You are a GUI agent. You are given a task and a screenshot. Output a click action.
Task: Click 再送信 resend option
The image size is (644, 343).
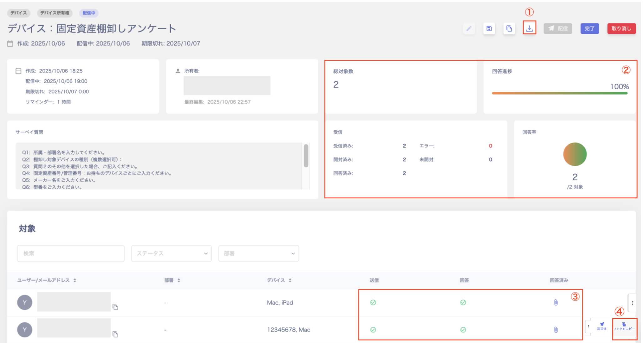(601, 326)
